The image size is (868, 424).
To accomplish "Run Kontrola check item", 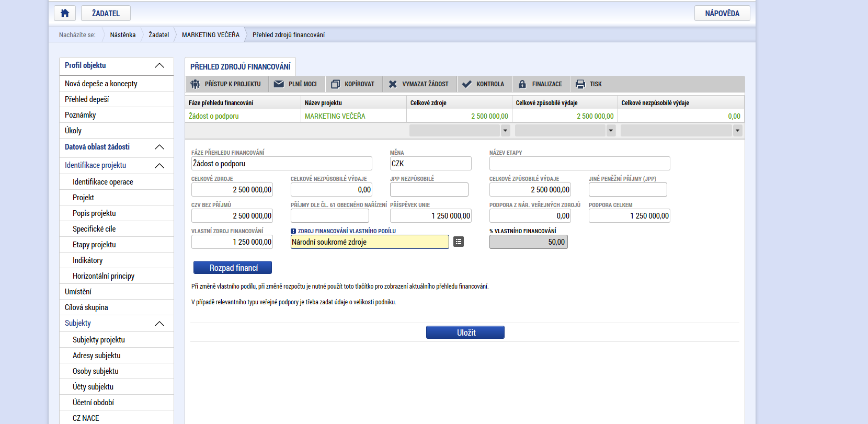I will pos(484,84).
